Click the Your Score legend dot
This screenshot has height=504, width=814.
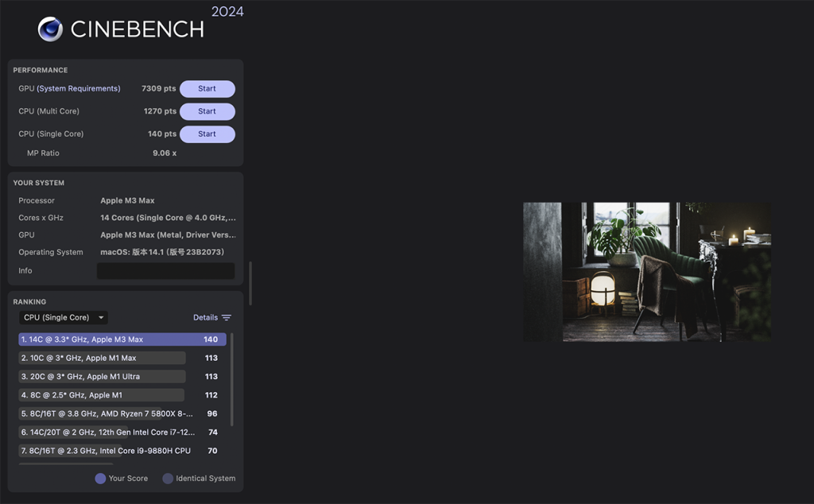[100, 479]
